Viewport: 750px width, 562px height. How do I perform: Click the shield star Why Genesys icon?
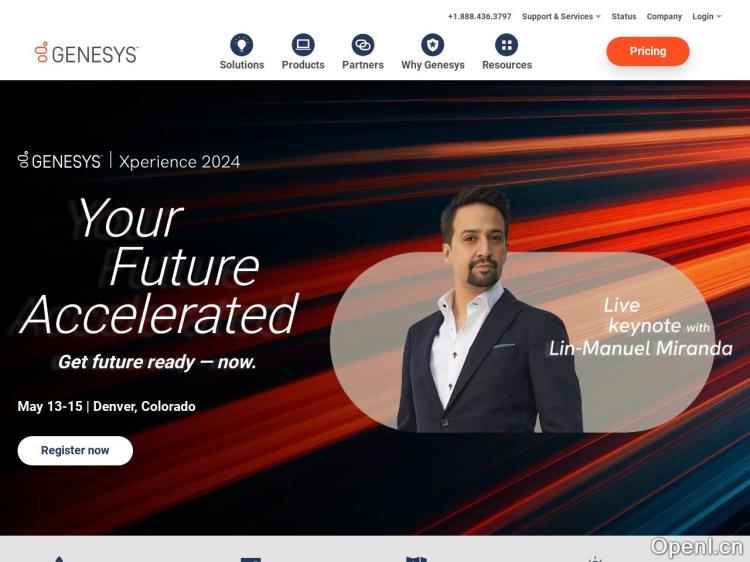tap(432, 45)
